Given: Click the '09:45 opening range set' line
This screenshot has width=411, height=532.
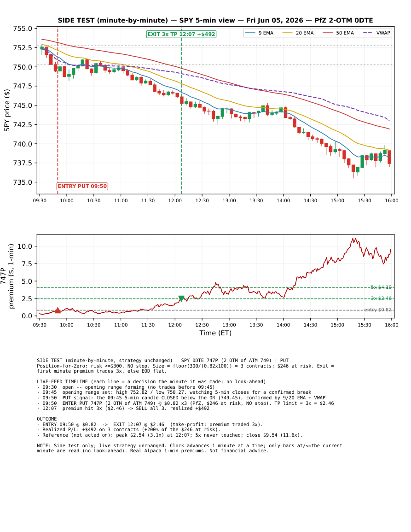Looking at the screenshot, I should click(174, 392).
